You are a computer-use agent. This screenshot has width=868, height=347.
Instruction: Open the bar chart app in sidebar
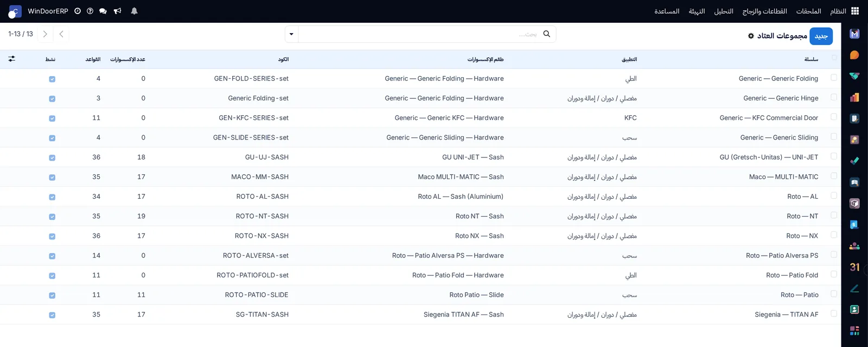click(854, 97)
